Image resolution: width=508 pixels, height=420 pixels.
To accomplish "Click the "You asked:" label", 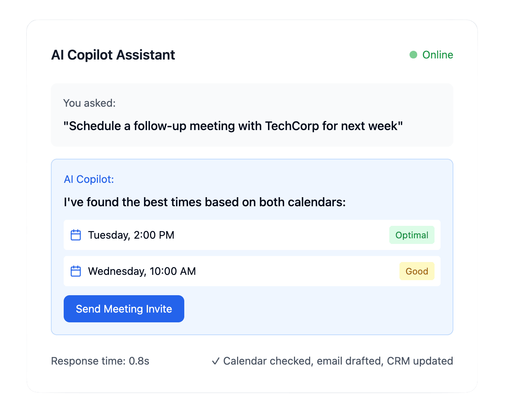I will 89,103.
